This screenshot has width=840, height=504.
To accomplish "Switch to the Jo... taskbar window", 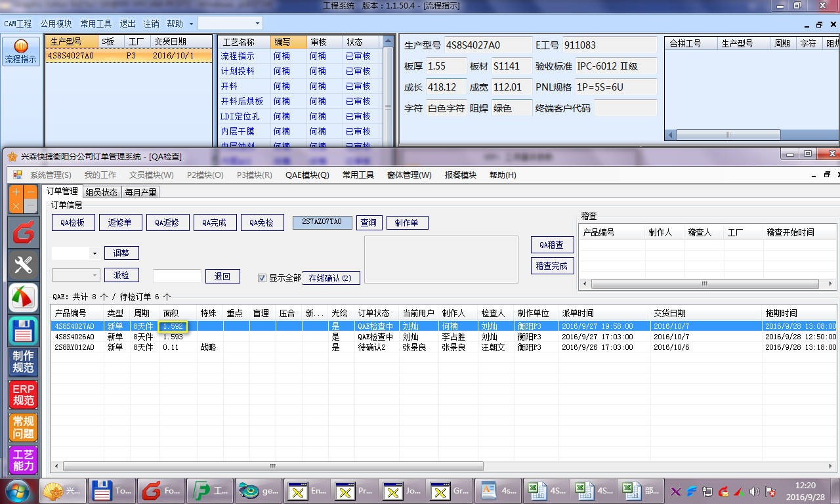I will [x=403, y=491].
